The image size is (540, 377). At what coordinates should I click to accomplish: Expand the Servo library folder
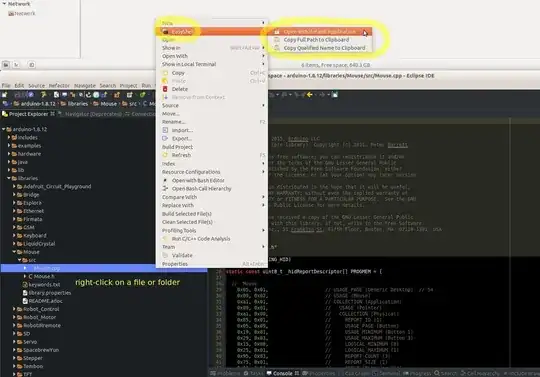click(x=14, y=342)
